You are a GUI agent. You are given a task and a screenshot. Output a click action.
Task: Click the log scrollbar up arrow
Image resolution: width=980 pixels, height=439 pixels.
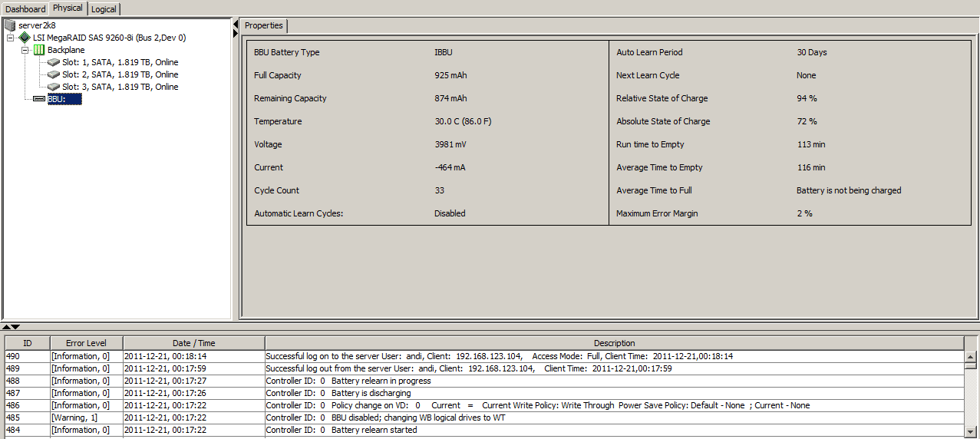point(971,356)
